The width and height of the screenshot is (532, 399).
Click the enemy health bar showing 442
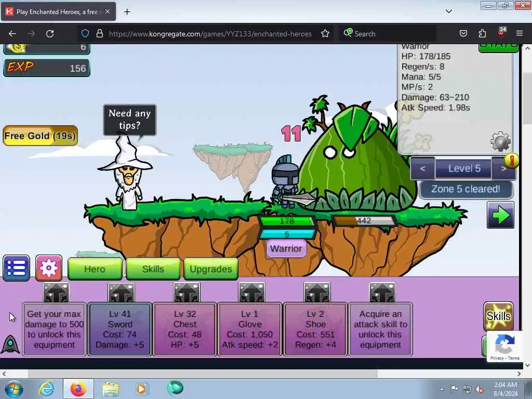[364, 221]
